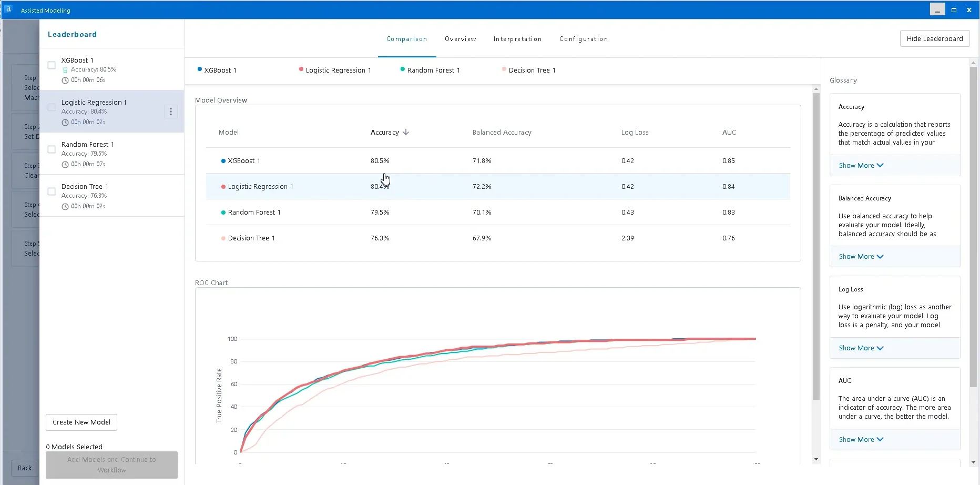980x485 pixels.
Task: Click Add Models and Continue to Workflow
Action: [111, 465]
